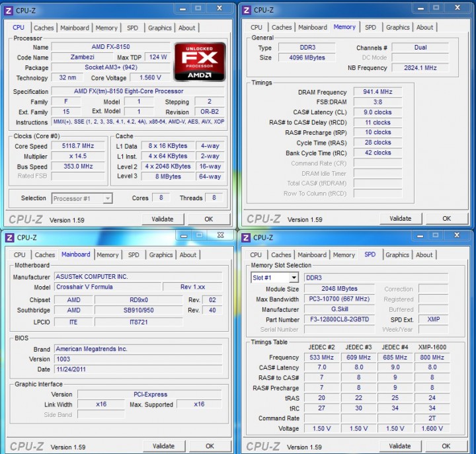Click the Southbridge value SB910/950
This screenshot has width=476, height=454.
tap(138, 310)
